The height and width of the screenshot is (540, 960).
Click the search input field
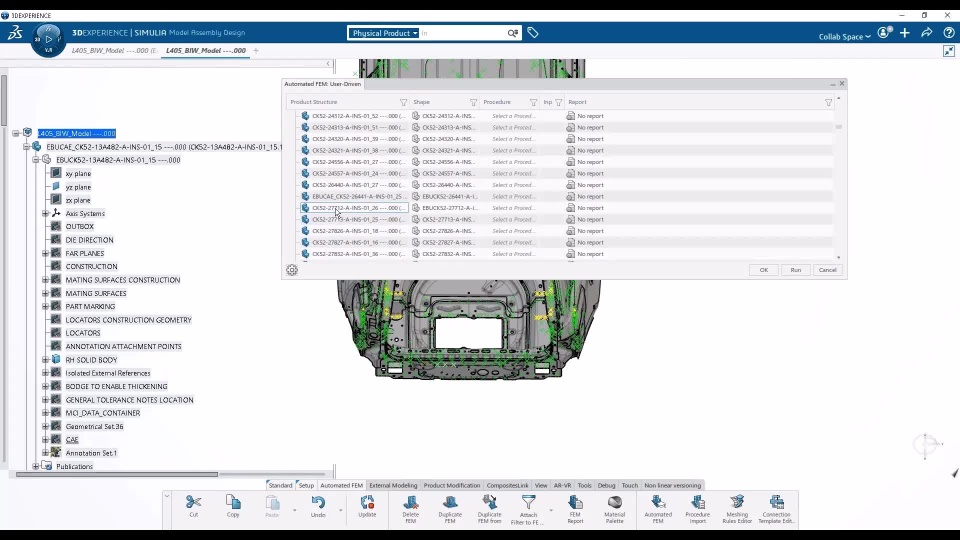tap(462, 33)
